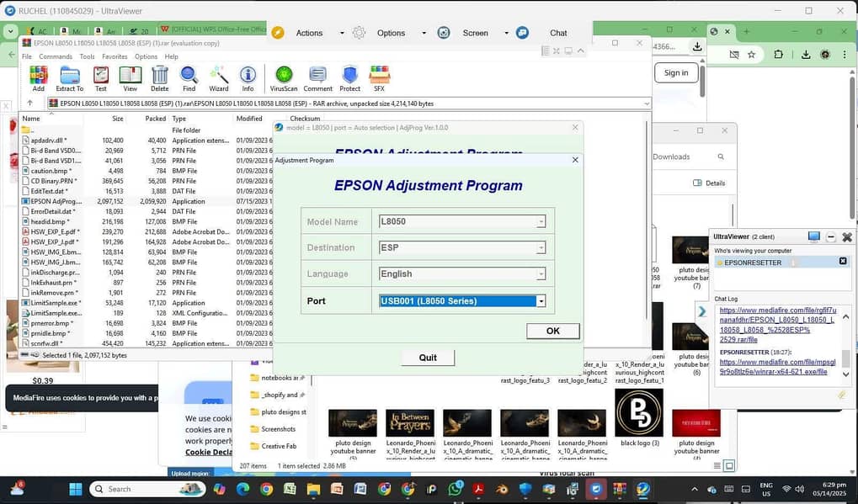This screenshot has height=504, width=858.
Task: Click Chrome profile avatar icon
Action: [x=825, y=54]
